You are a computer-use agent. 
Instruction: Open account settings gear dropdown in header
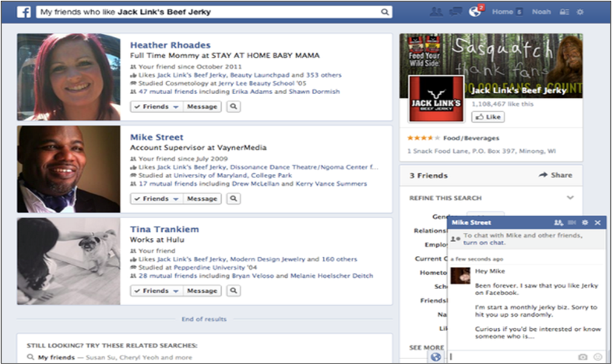[581, 12]
